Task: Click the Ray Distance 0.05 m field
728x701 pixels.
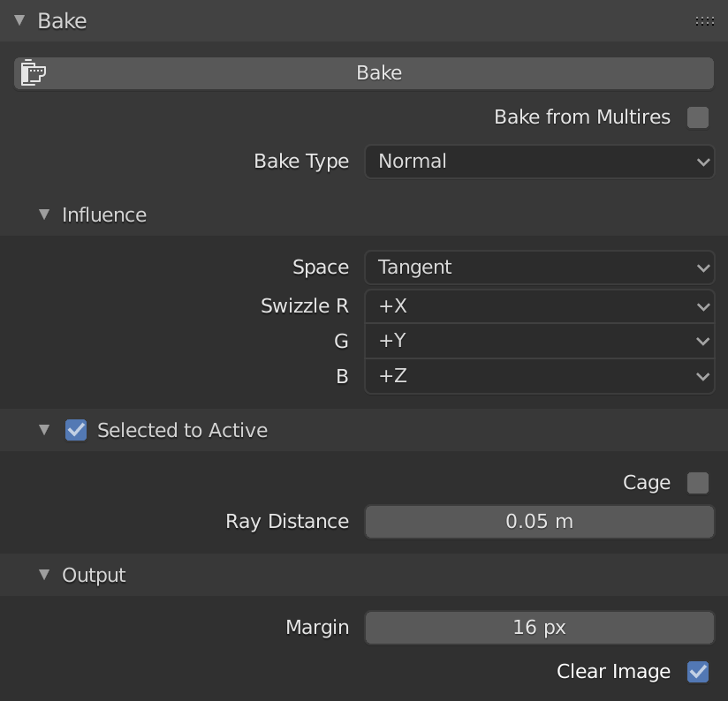Action: (x=540, y=522)
